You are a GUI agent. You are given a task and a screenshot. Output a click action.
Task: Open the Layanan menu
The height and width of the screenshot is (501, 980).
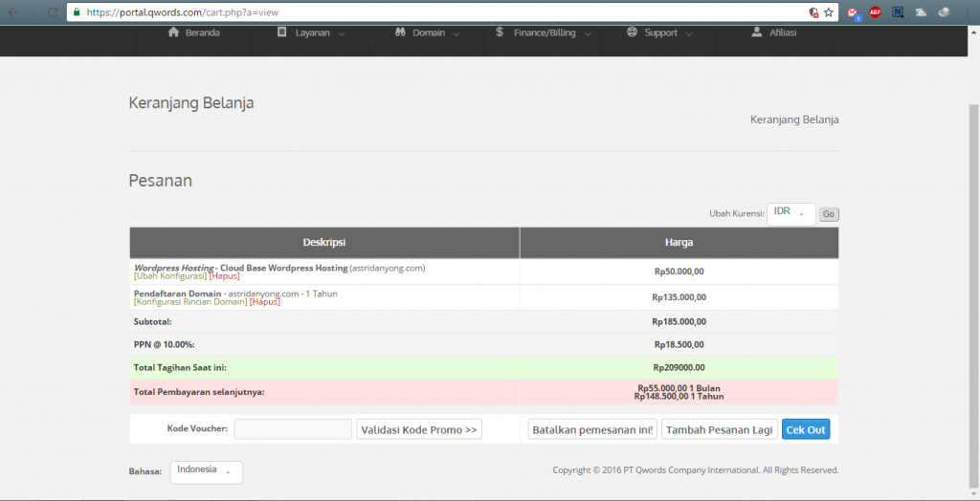tap(311, 33)
